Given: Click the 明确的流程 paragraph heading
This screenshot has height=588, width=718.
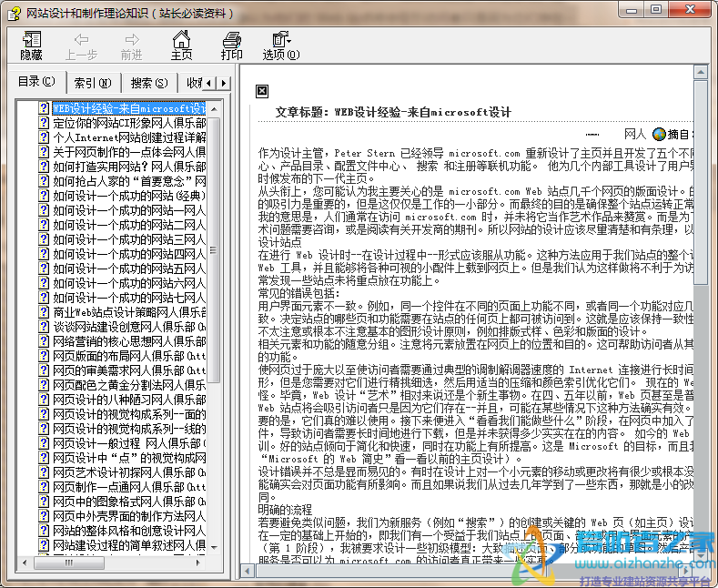Looking at the screenshot, I should 285,509.
